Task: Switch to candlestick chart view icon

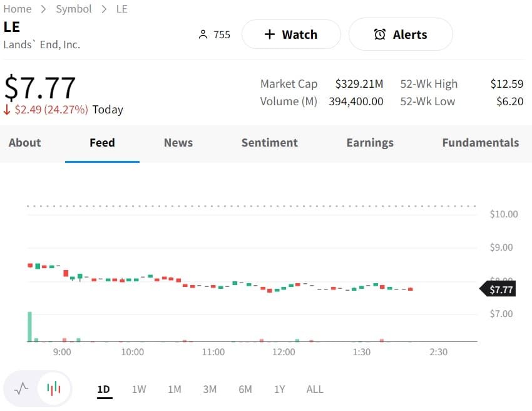Action: click(54, 388)
